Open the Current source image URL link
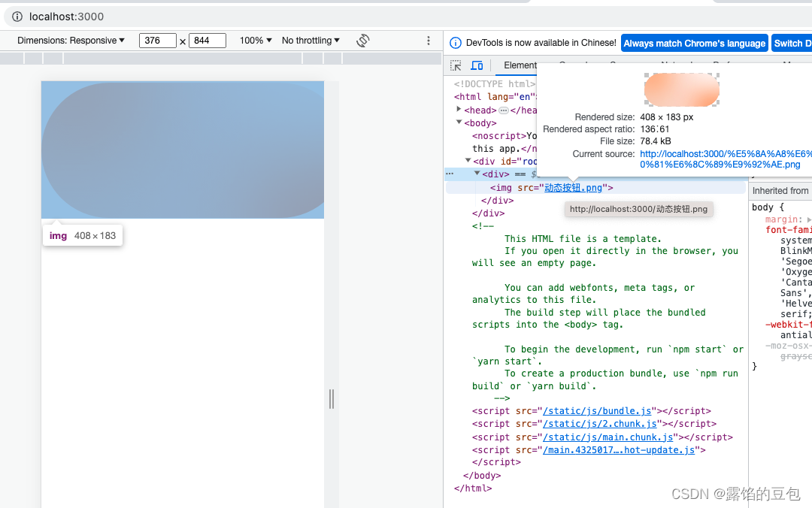Image resolution: width=812 pixels, height=508 pixels. point(726,159)
